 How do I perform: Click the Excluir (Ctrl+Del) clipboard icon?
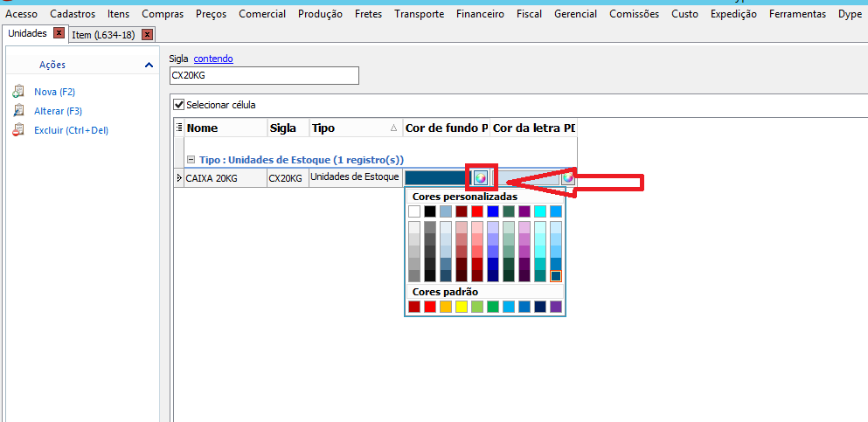(18, 130)
